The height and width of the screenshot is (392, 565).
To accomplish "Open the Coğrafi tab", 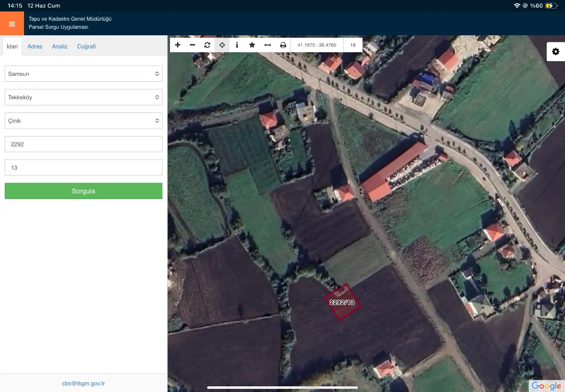I will [x=87, y=47].
